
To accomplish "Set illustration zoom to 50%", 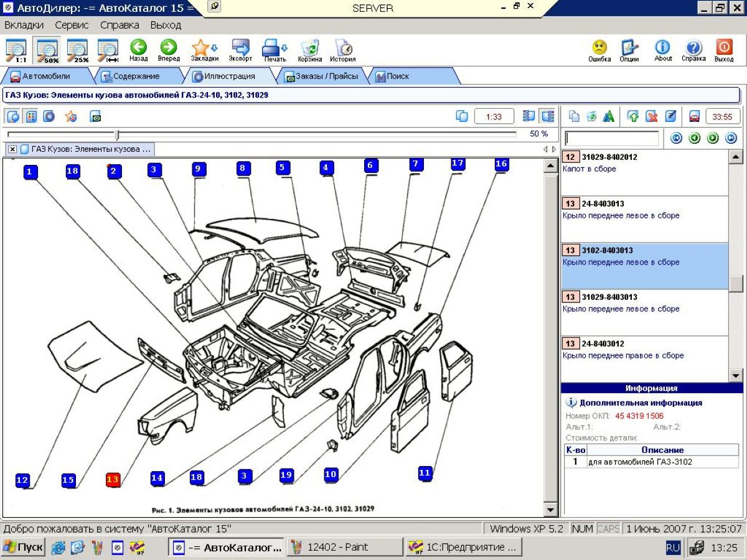I will [47, 50].
